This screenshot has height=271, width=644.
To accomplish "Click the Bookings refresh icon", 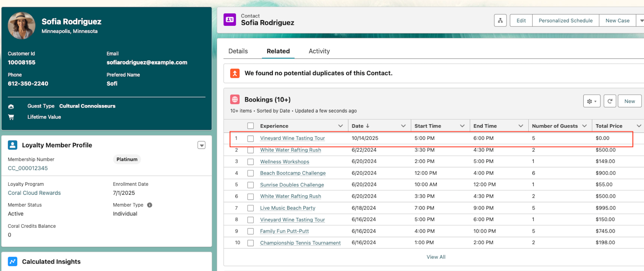I will 609,101.
